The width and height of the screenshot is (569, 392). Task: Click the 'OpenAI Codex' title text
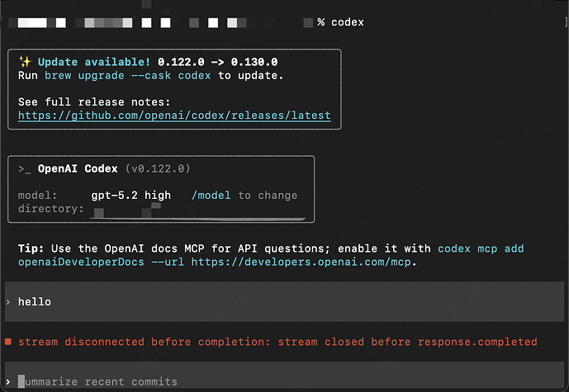tap(78, 168)
